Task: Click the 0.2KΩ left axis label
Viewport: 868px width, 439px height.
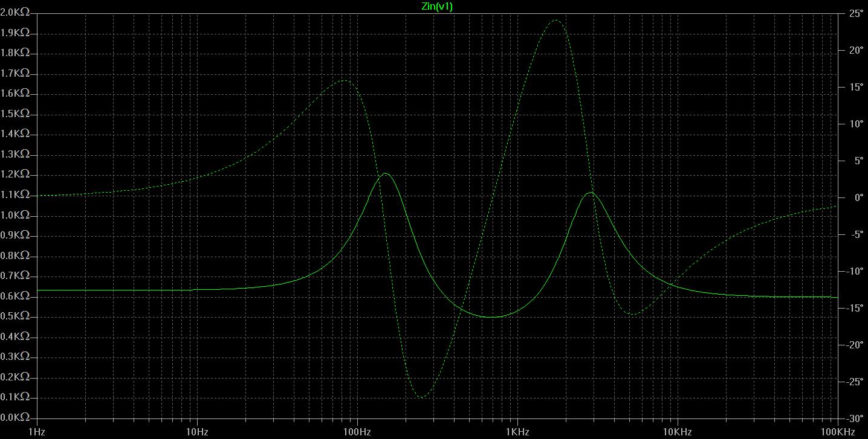Action: [x=15, y=377]
